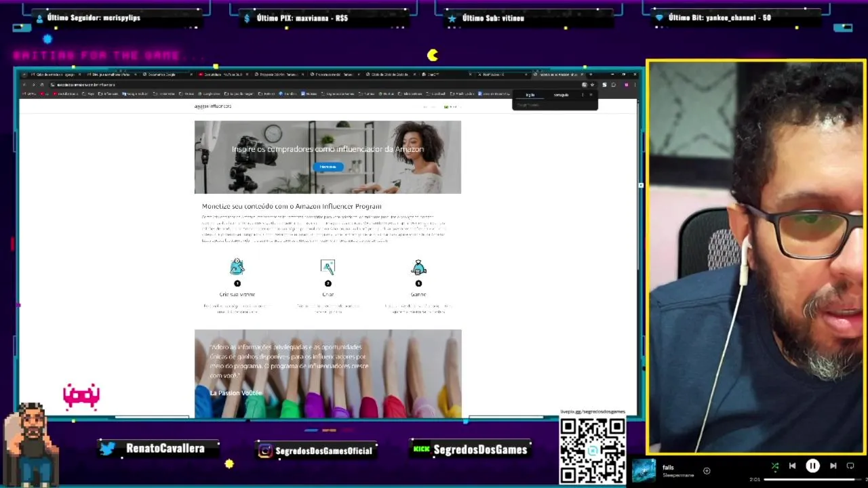
Task: Click the livepix QR code
Action: 592,450
